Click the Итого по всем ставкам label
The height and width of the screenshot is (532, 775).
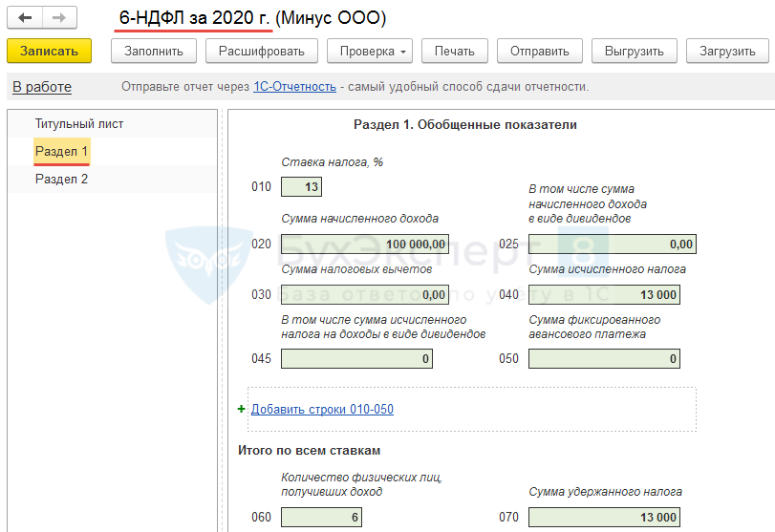[309, 451]
